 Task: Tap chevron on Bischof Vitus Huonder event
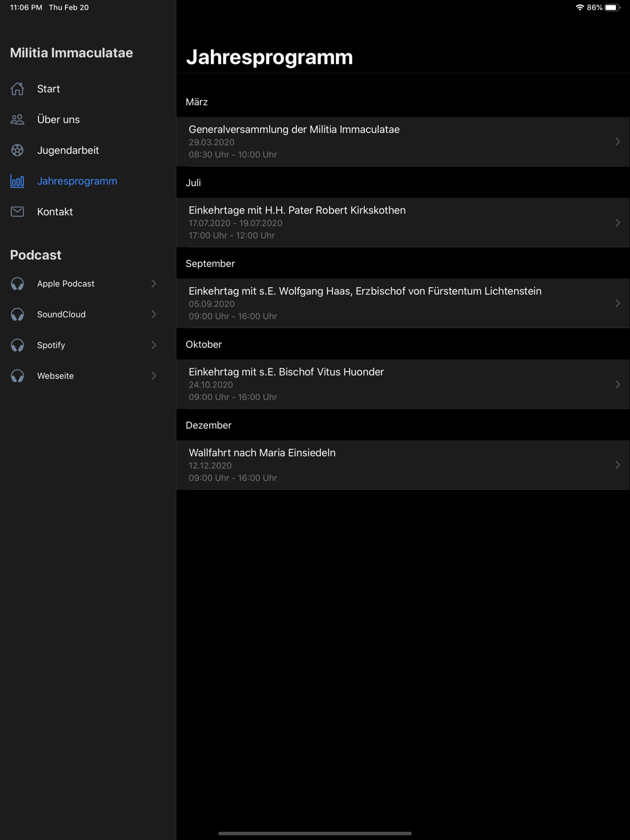coord(617,384)
